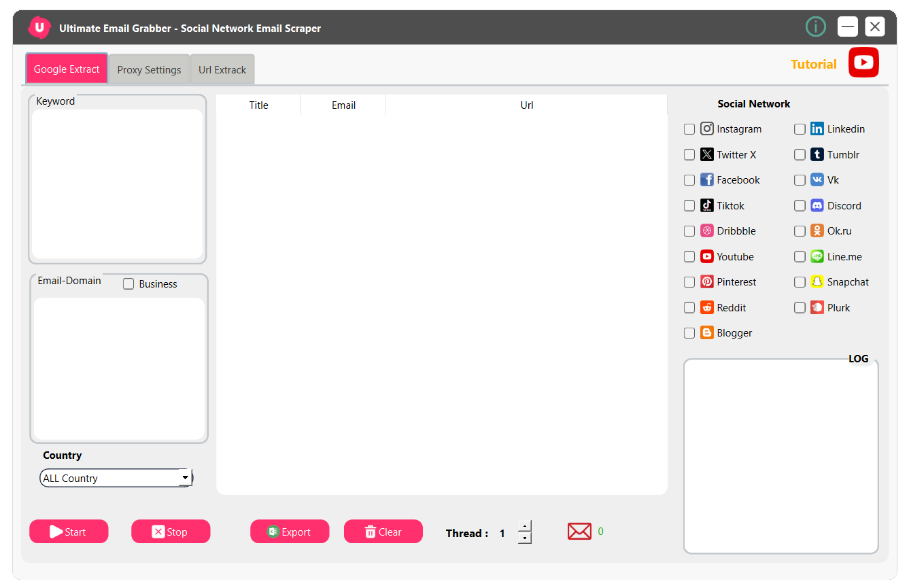Click the Twitter X logo icon
Image resolution: width=909 pixels, height=588 pixels.
tap(707, 154)
